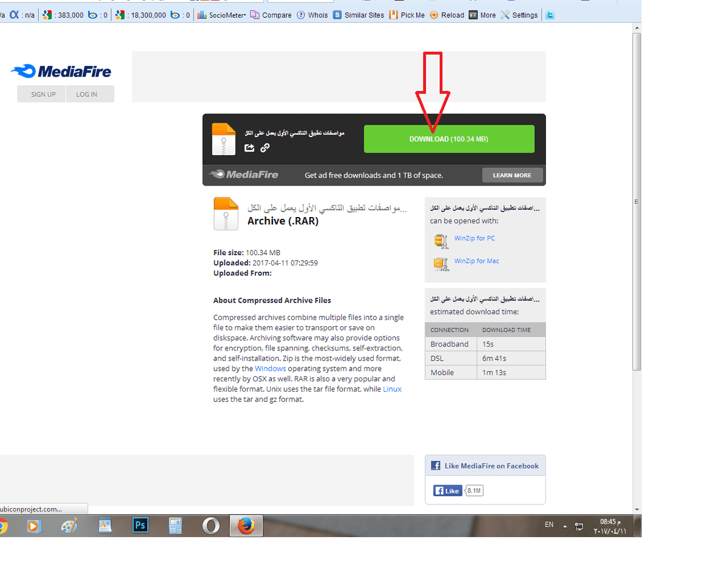Click the Compare toolbar item

click(x=271, y=15)
